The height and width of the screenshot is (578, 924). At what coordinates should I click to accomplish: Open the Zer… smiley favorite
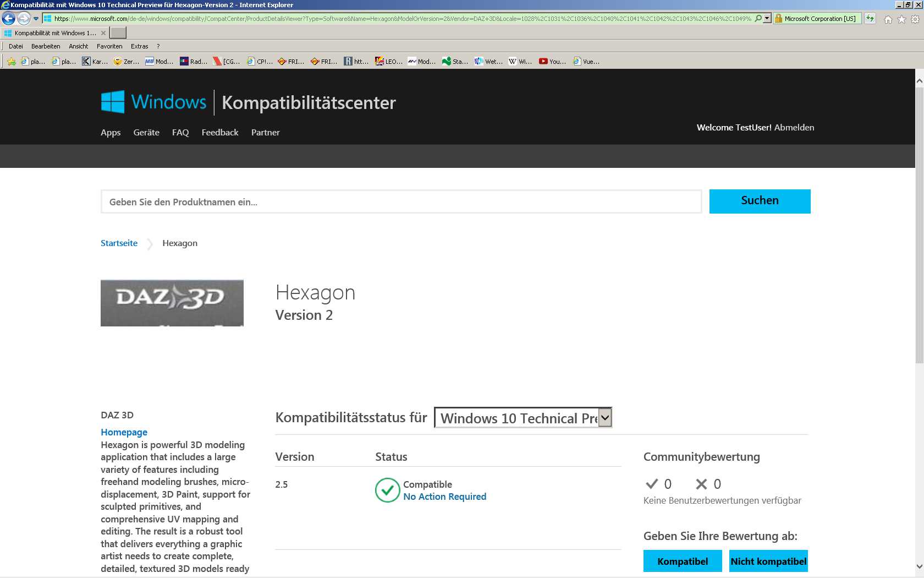pos(126,62)
